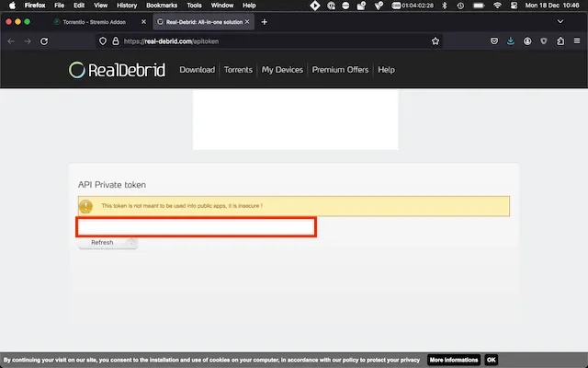Image resolution: width=588 pixels, height=368 pixels.
Task: Open the View menu
Action: pyautogui.click(x=100, y=6)
